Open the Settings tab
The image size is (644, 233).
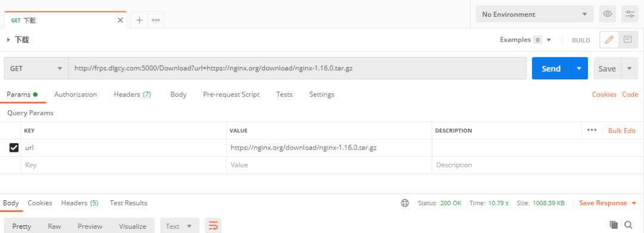click(x=321, y=94)
